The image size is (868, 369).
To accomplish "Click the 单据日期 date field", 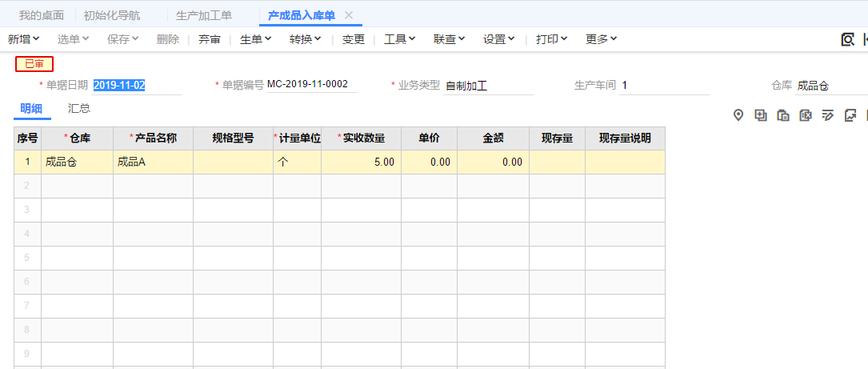I will point(136,85).
